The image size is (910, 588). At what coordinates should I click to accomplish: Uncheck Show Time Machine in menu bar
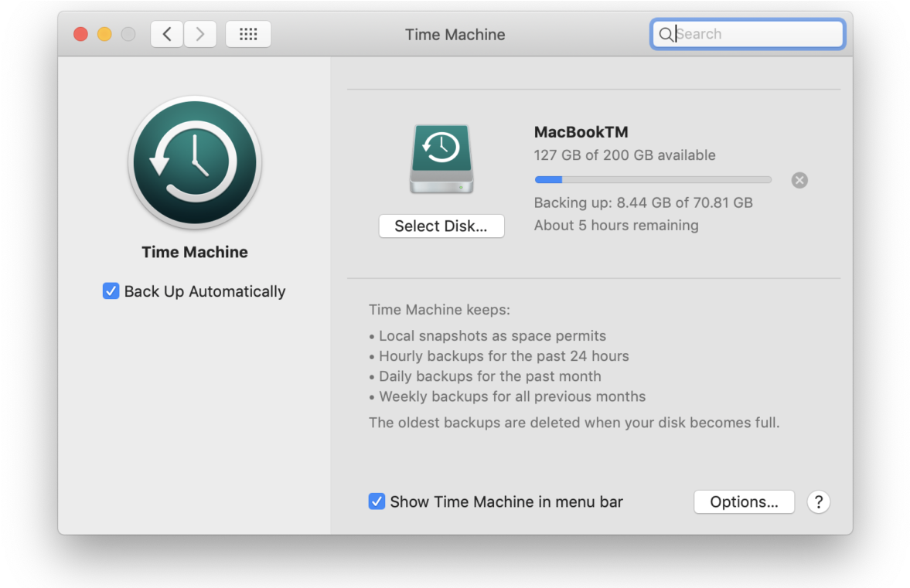tap(377, 501)
